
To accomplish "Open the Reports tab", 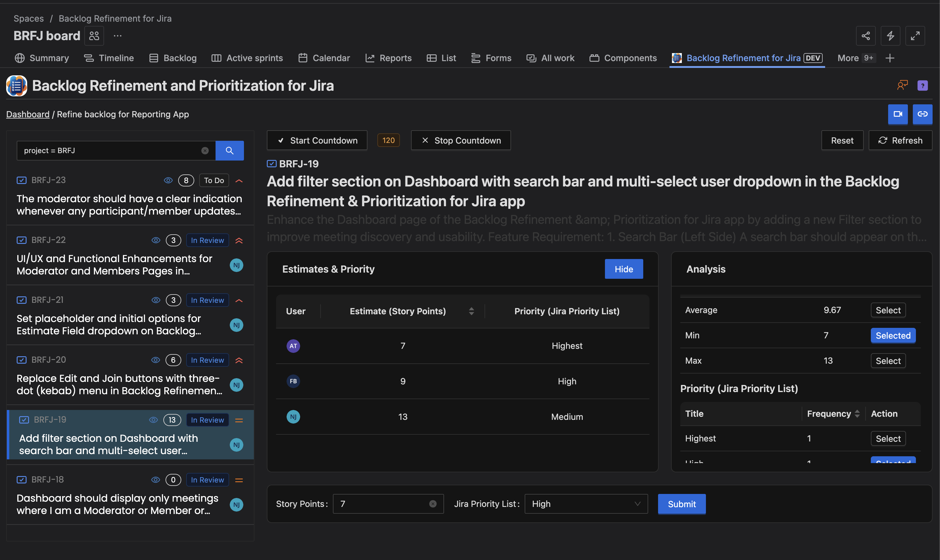I will [x=389, y=58].
